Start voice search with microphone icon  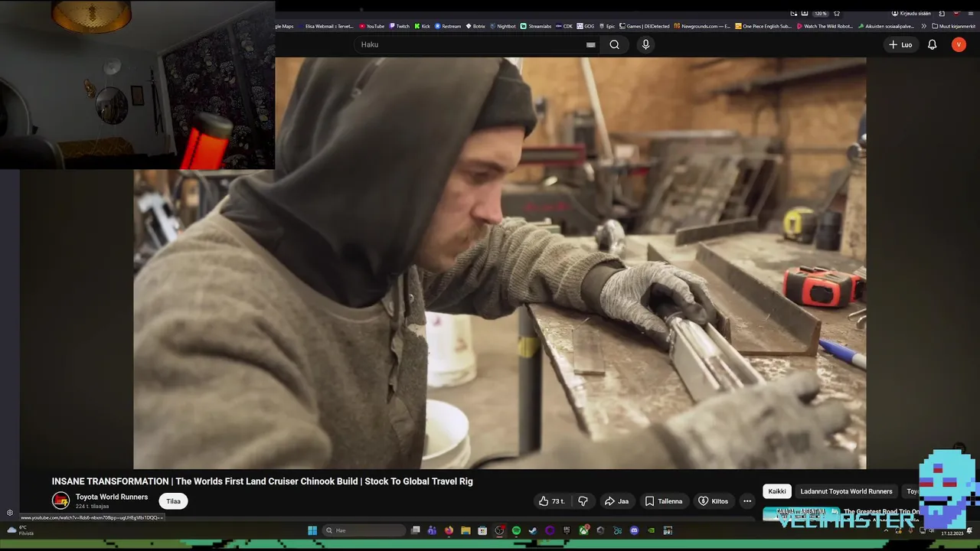(x=645, y=44)
